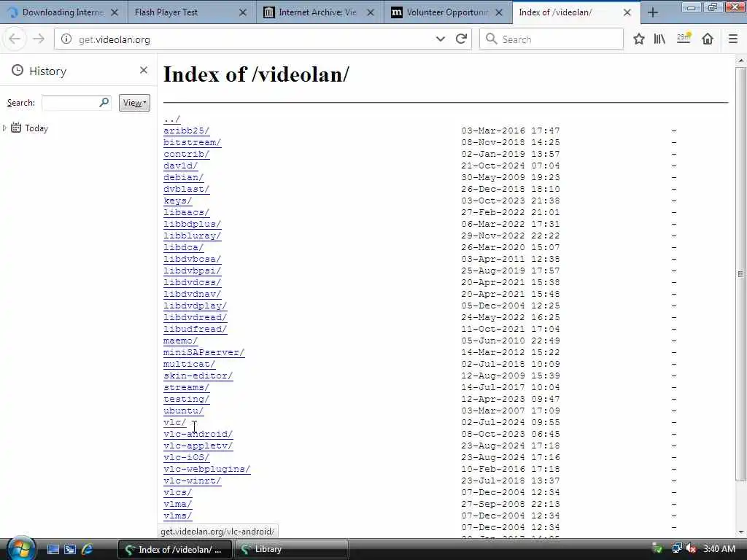Click Show Desktop icon in taskbar

tap(53, 550)
